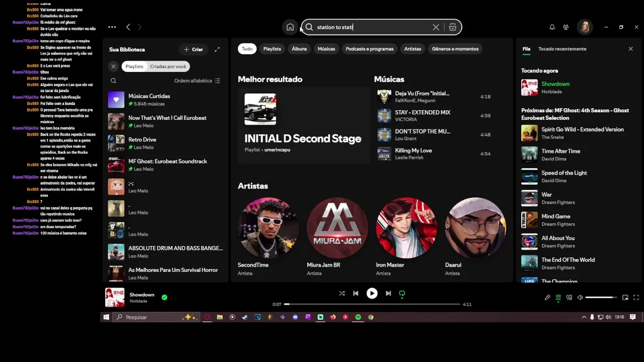Viewport: 644px width, 362px height.
Task: Enter full screen mode icon
Action: 636,297
